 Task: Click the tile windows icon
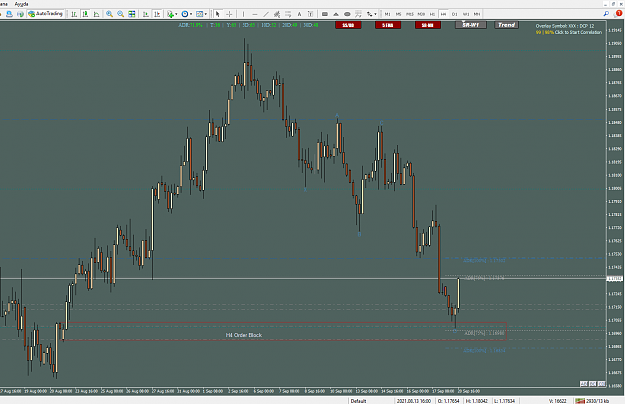pos(132,14)
